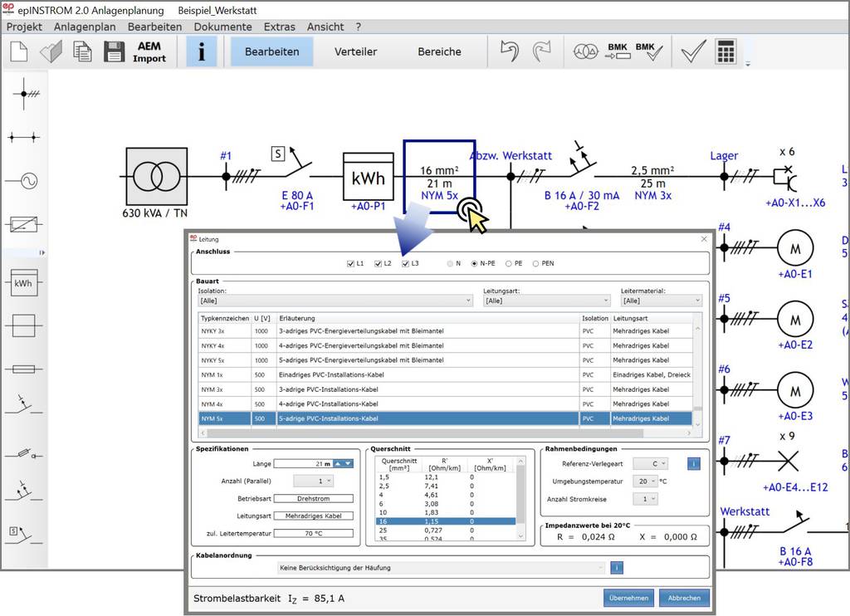Image resolution: width=850 pixels, height=616 pixels.
Task: Click the Kabelanordnung info icon
Action: (x=617, y=568)
